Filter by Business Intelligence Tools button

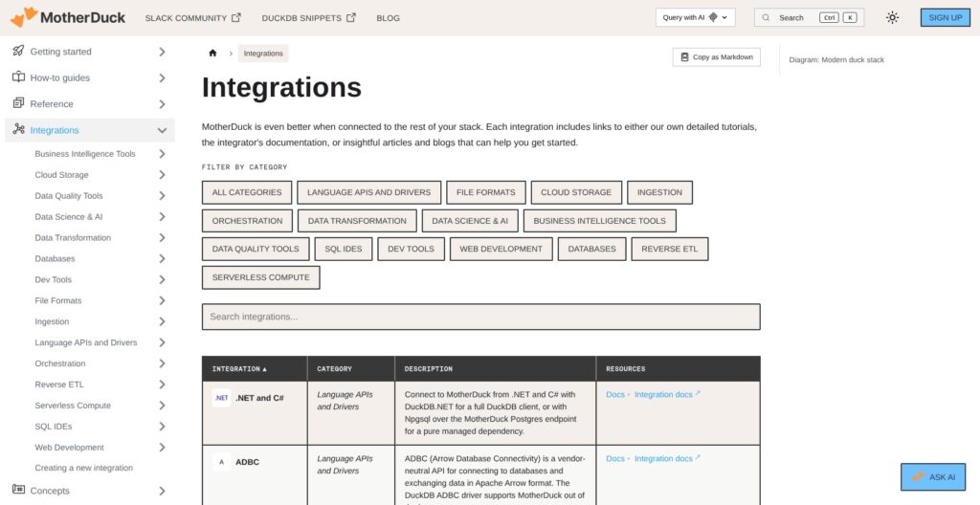click(599, 221)
